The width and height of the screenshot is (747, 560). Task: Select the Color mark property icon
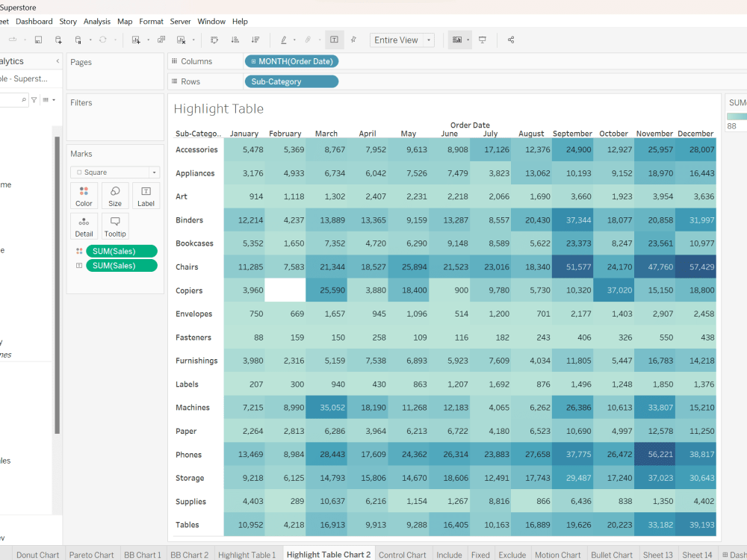point(84,196)
